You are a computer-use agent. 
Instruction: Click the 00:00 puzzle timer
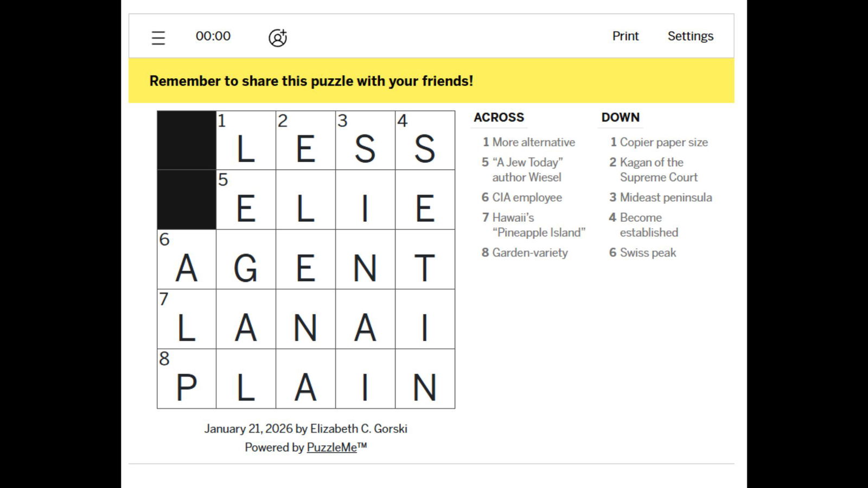coord(213,36)
